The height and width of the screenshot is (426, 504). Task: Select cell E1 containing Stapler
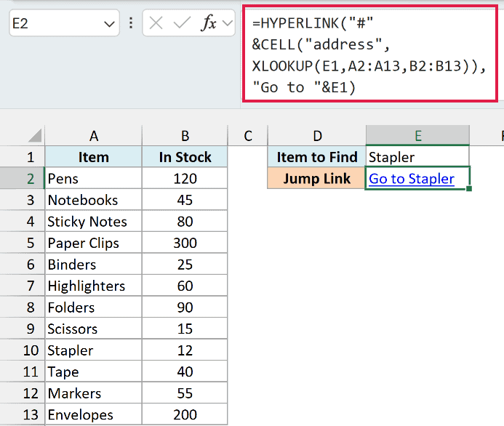417,157
